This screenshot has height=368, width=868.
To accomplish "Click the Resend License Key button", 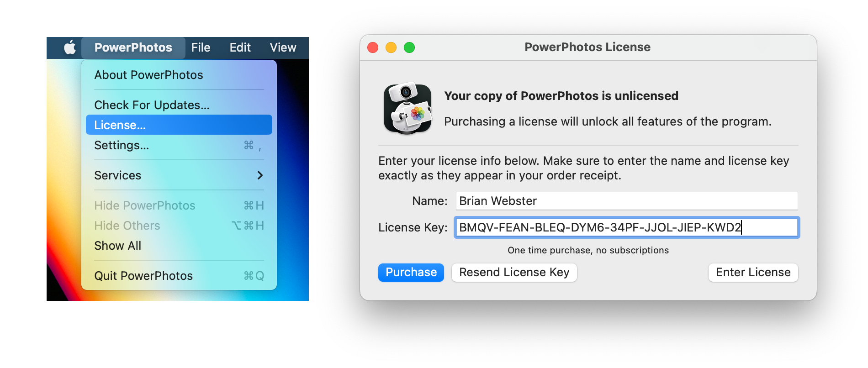I will (x=514, y=273).
